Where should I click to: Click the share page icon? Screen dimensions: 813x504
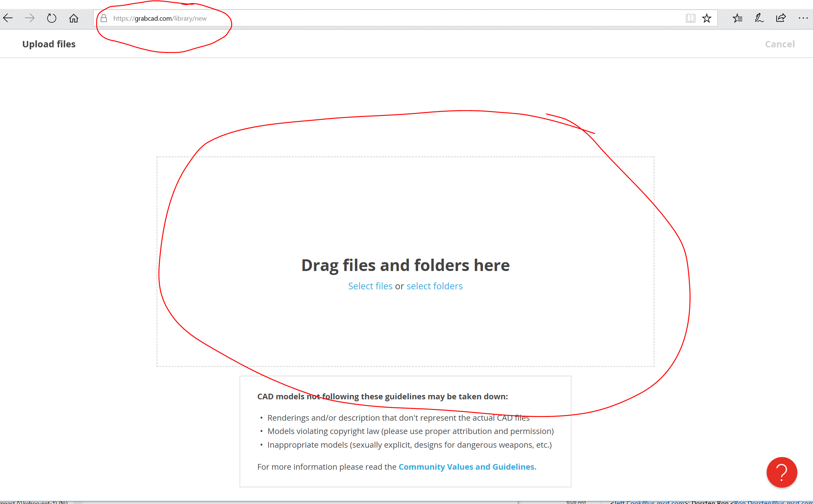[x=781, y=18]
